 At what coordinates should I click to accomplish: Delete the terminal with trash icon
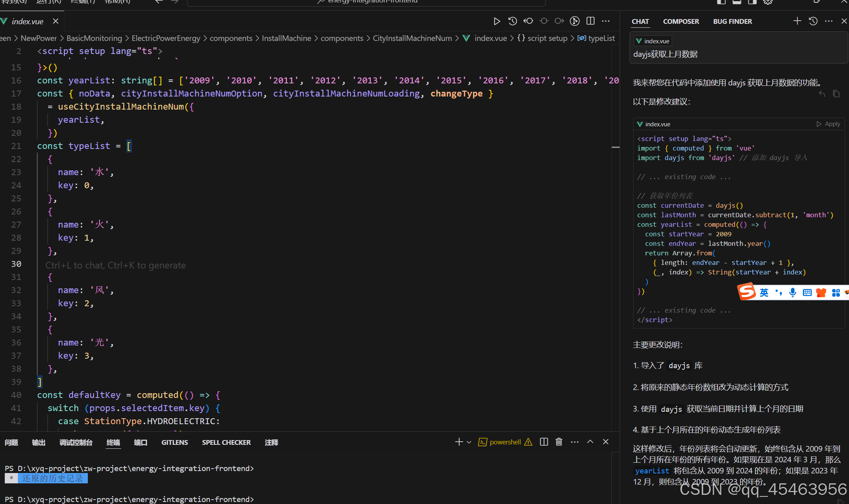click(559, 442)
